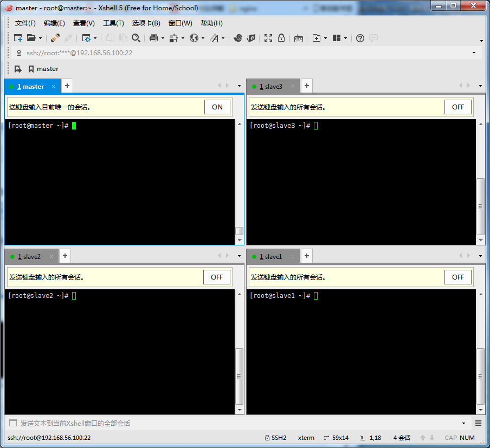Click the Print icon in toolbar
The image size is (490, 448).
(x=153, y=38)
